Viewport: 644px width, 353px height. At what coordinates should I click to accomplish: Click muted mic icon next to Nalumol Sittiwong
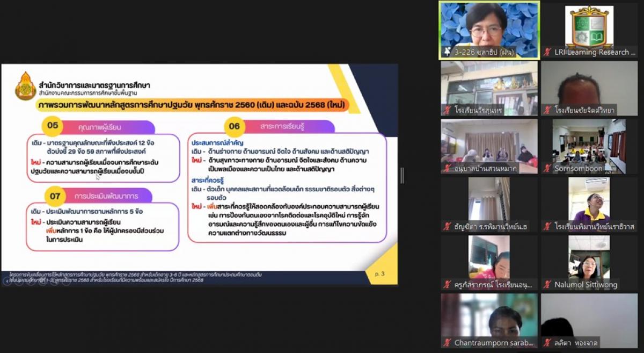tap(547, 284)
